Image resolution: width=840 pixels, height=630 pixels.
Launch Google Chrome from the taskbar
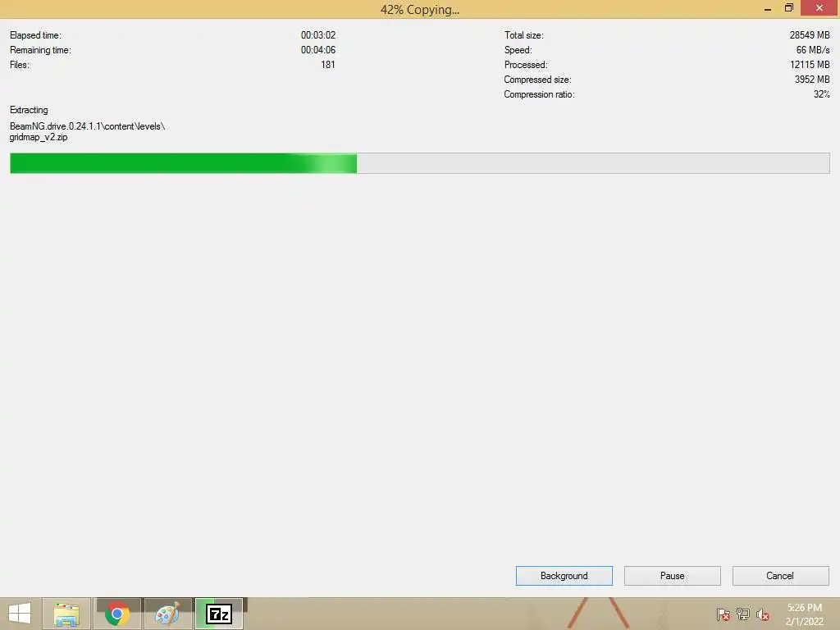(117, 614)
